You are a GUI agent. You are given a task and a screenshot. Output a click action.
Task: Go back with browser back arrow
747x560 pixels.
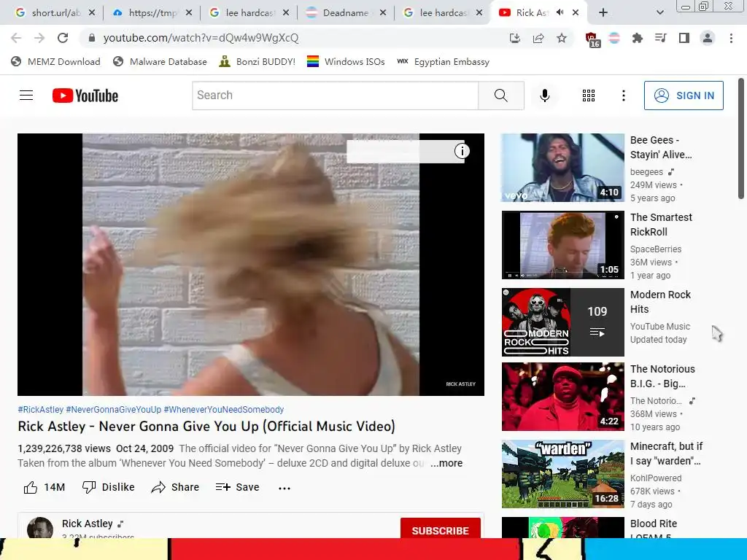coord(16,38)
